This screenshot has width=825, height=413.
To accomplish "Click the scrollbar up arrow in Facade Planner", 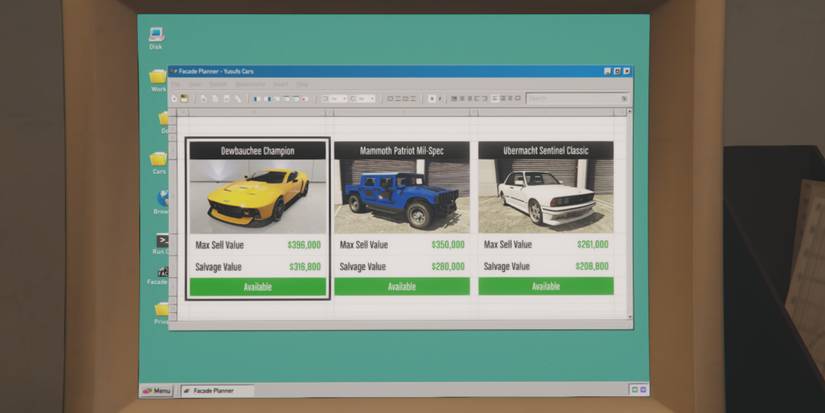I will click(630, 112).
